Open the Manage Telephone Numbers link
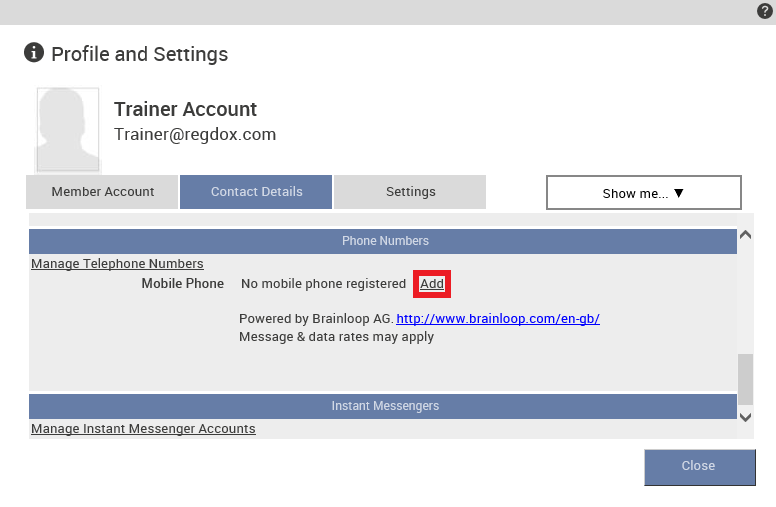 [117, 263]
